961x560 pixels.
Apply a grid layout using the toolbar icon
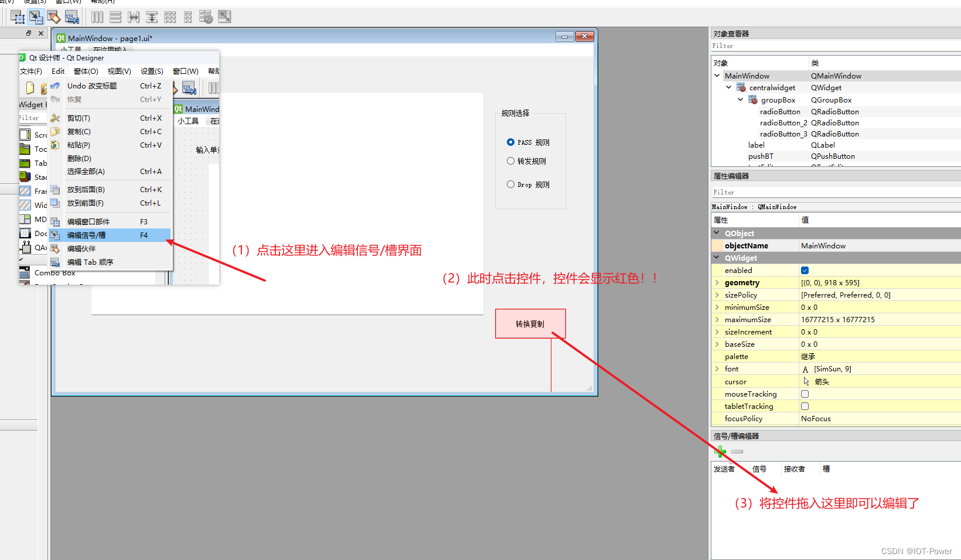click(x=170, y=16)
